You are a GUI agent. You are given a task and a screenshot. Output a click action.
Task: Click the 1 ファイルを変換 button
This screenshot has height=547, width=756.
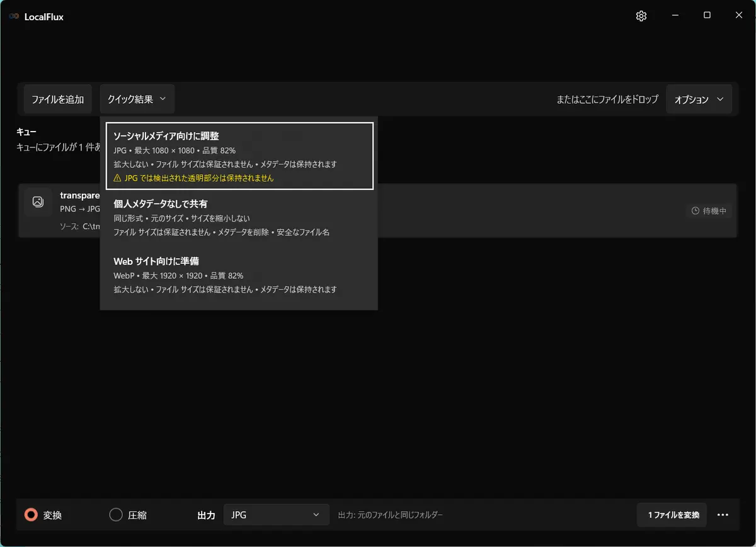click(x=672, y=515)
